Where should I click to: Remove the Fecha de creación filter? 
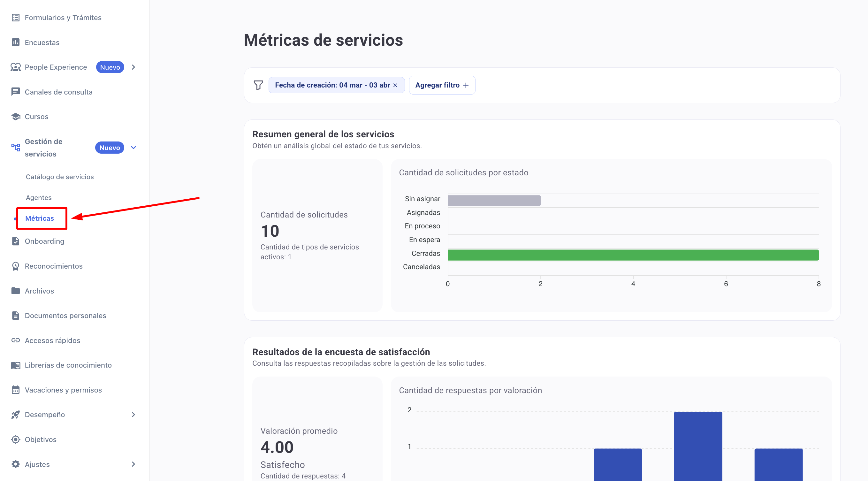pos(395,85)
